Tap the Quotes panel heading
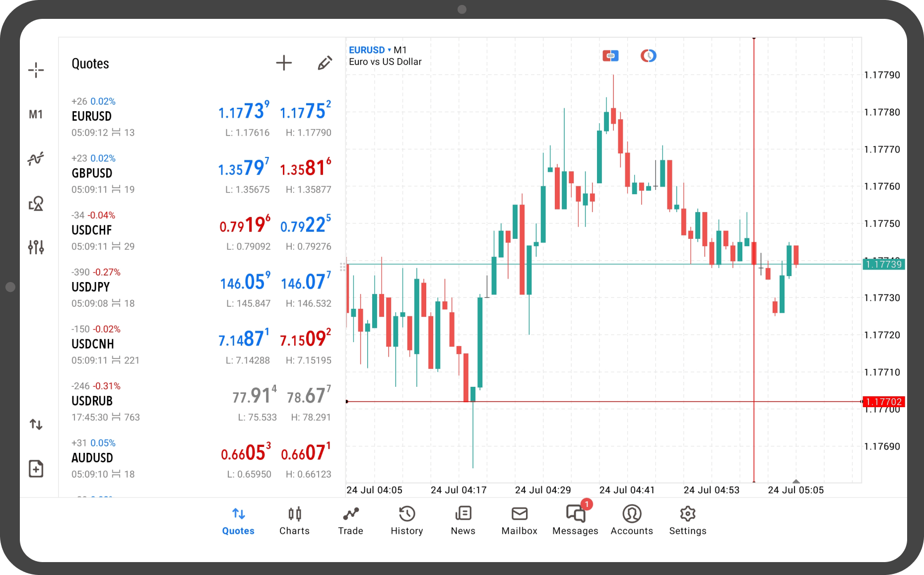The image size is (924, 575). 90,64
